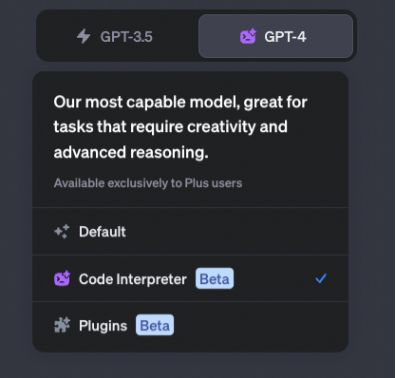Click the Beta badge beside Code Interpreter
The image size is (396, 378).
214,279
